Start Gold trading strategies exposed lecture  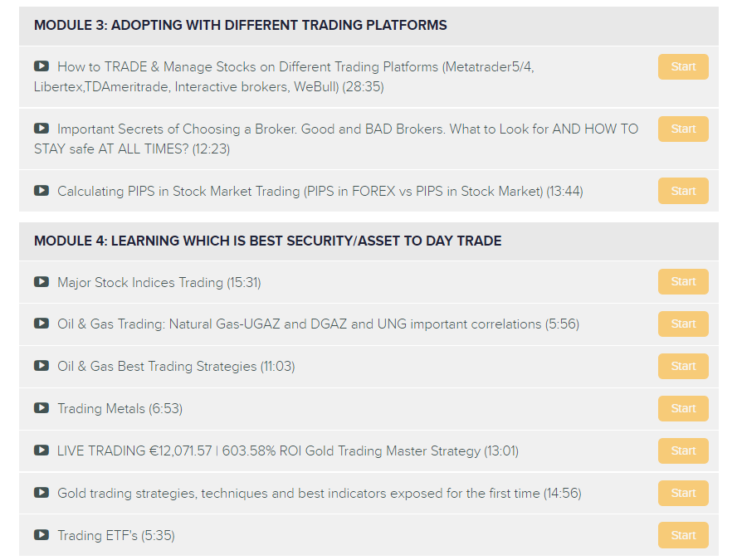[683, 493]
